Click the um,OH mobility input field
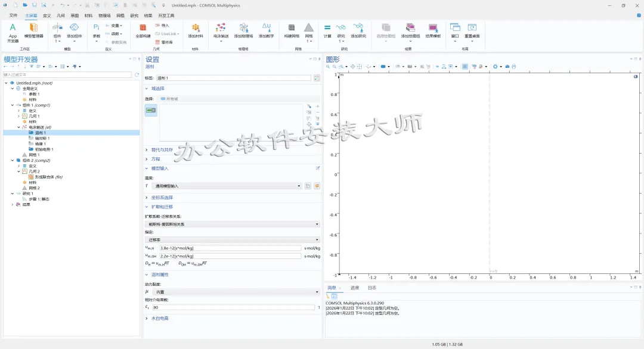The image size is (644, 349). tap(230, 256)
